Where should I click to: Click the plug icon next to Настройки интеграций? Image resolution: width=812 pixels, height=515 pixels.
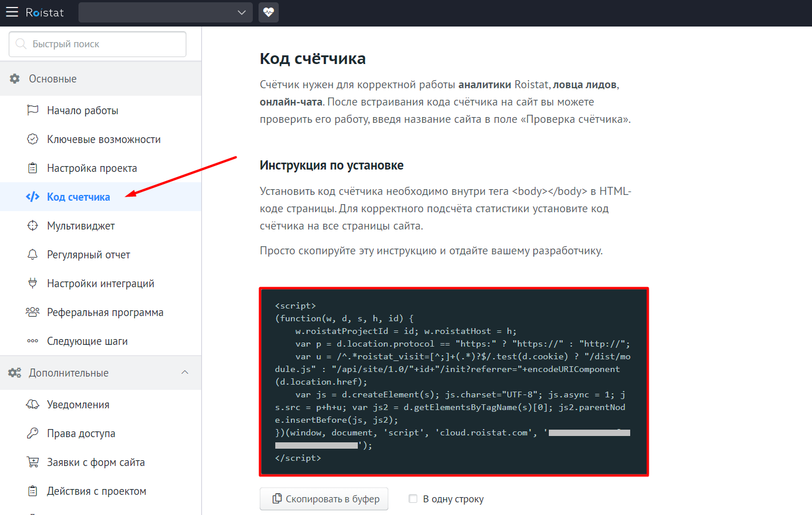pyautogui.click(x=33, y=283)
